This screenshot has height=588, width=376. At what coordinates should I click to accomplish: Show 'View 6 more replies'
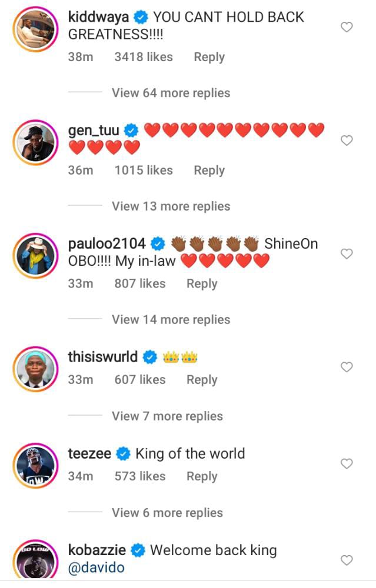[167, 513]
